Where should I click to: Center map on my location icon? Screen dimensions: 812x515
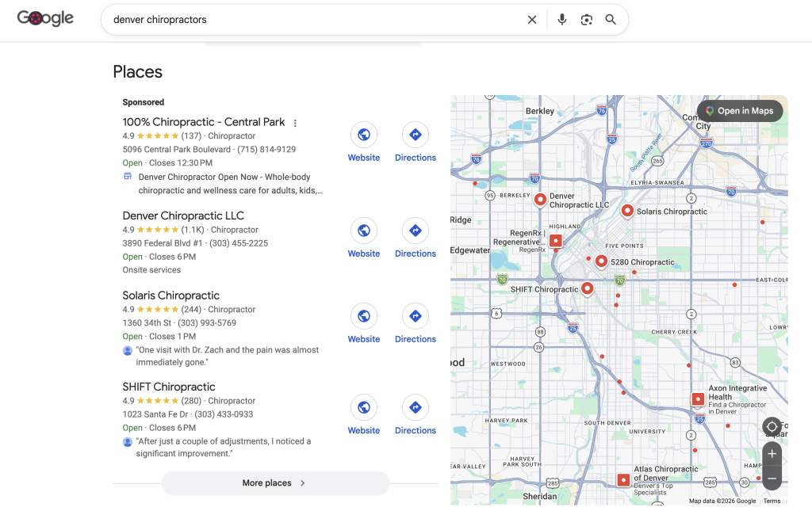(x=772, y=426)
